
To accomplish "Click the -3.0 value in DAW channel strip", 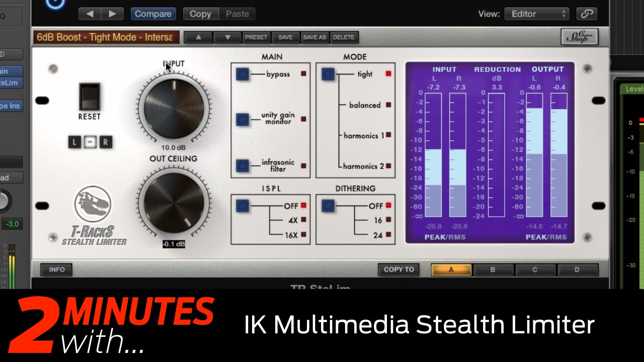I will point(12,224).
